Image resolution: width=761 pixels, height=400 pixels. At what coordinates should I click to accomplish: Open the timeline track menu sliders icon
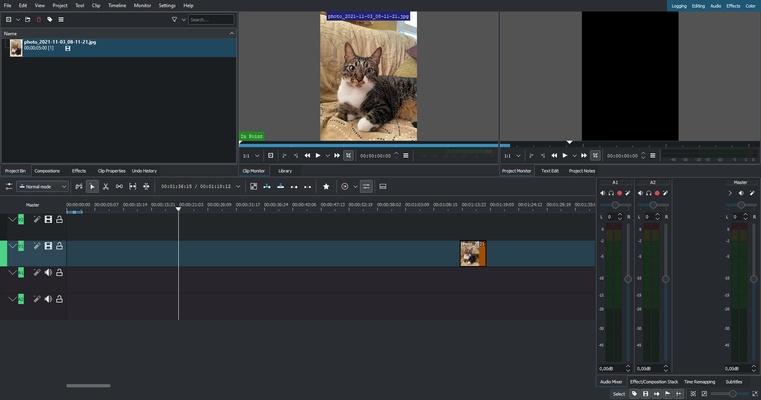[9, 186]
